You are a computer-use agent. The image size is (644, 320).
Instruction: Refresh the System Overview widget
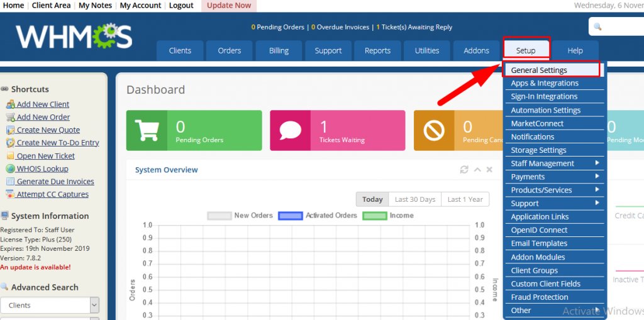tap(464, 170)
